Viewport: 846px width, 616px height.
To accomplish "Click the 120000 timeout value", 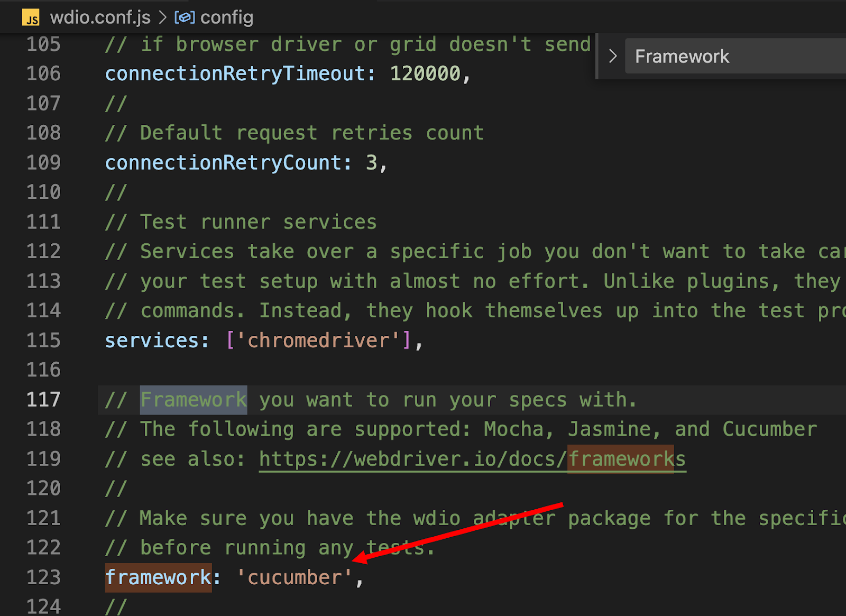I will point(425,73).
